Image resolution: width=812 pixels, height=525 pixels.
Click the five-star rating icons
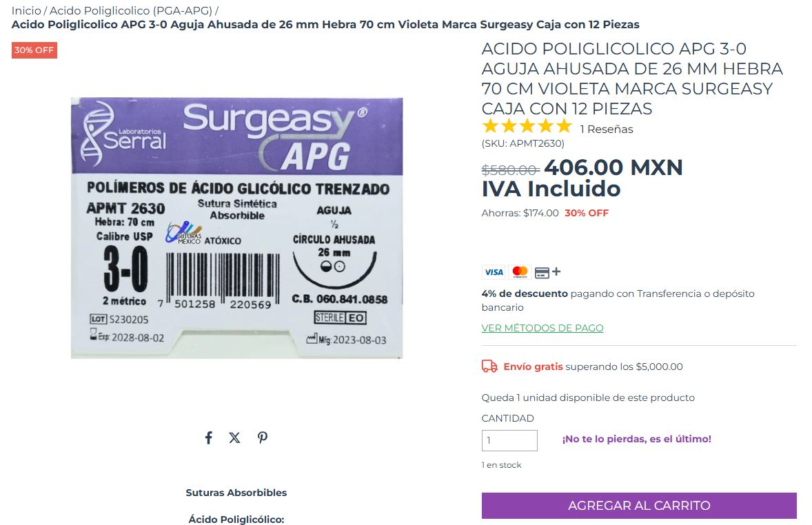point(527,126)
